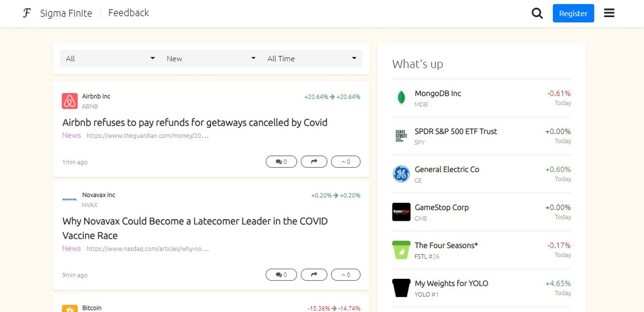The image size is (644, 312).
Task: Click the Airbnb Inc company name
Action: (x=96, y=96)
